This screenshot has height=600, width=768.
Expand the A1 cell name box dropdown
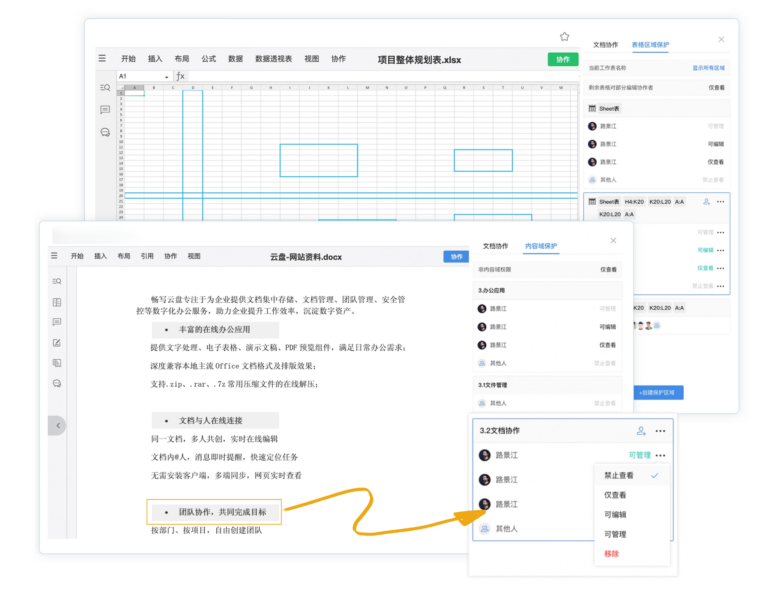(165, 76)
